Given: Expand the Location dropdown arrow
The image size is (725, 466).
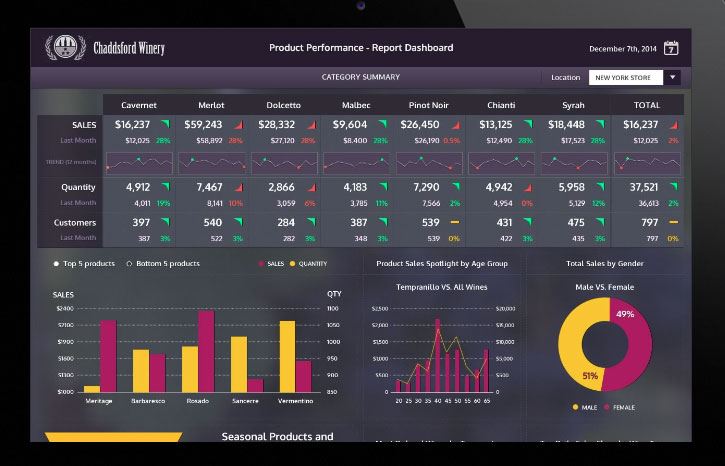Looking at the screenshot, I should (672, 77).
